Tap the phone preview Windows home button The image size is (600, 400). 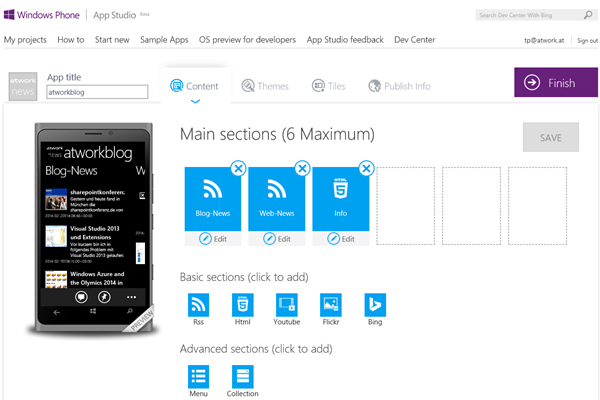coord(93,311)
